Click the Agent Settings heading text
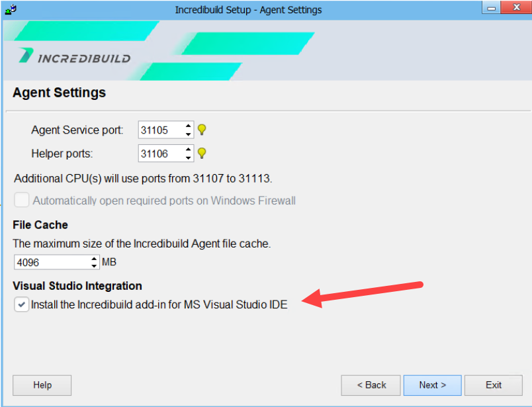The width and height of the screenshot is (532, 407). [x=59, y=93]
